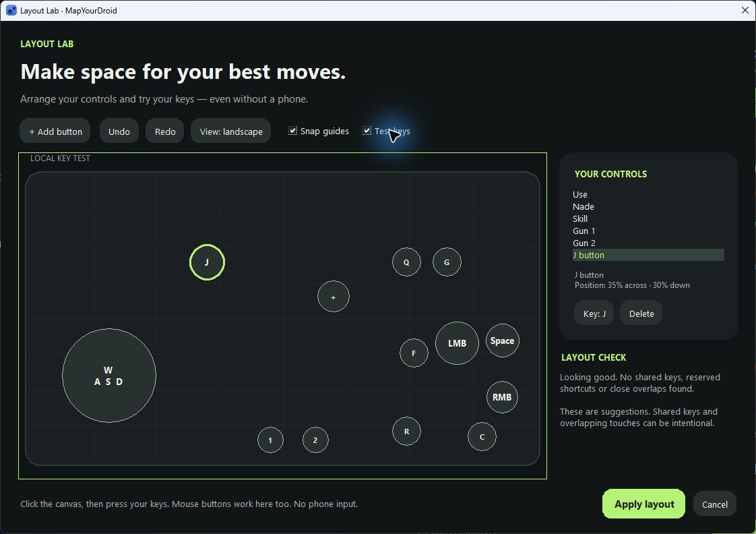Delete the selected J button control

[641, 314]
